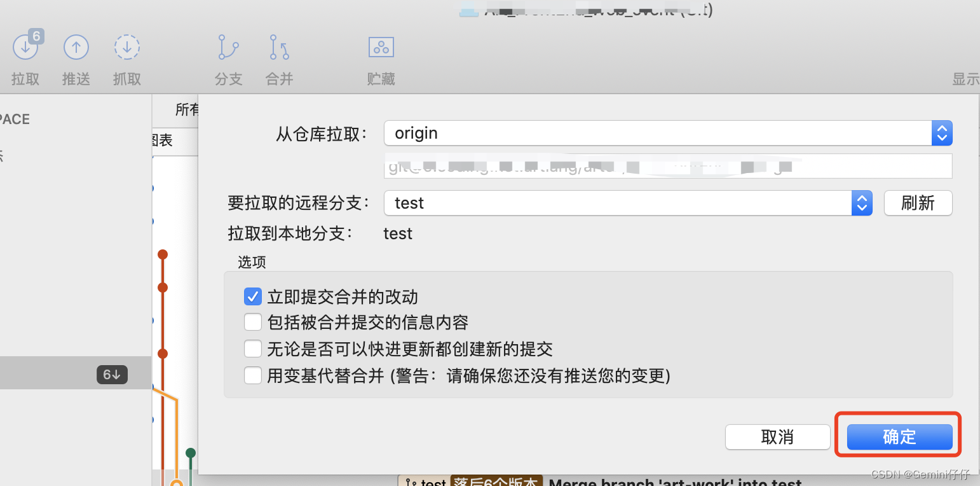Click the Push (推送) toolbar icon
980x486 pixels.
pos(76,48)
